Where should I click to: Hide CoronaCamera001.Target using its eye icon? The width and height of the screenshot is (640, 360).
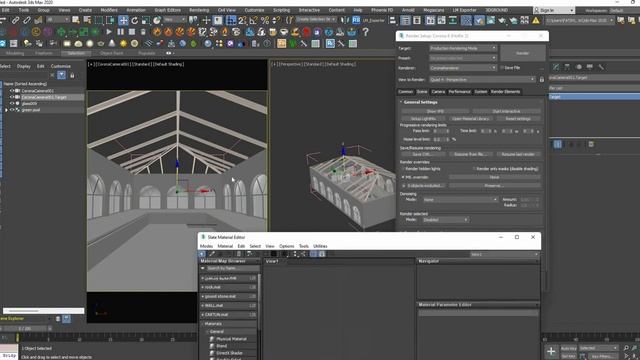[x=12, y=97]
